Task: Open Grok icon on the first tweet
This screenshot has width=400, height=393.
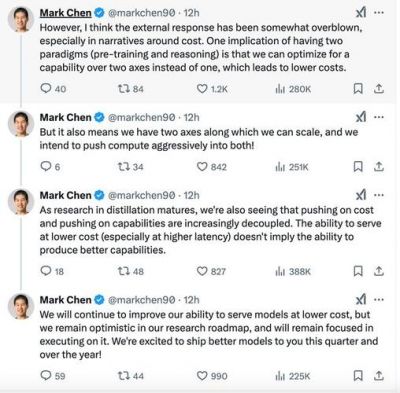Action: pos(361,13)
